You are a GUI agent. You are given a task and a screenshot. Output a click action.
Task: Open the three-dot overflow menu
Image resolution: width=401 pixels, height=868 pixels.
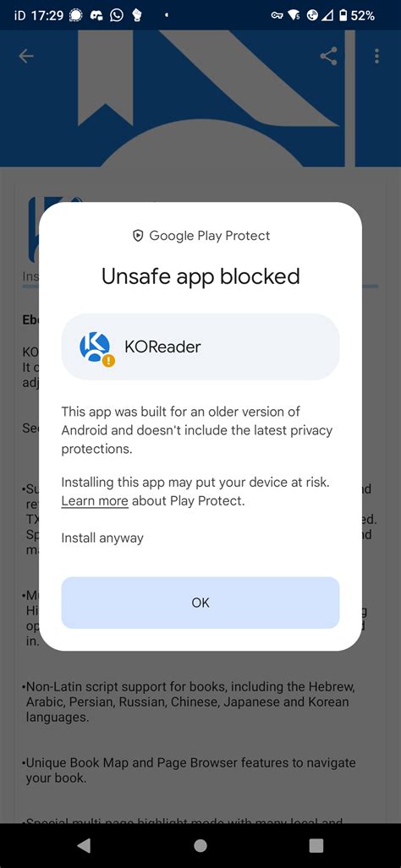(376, 56)
